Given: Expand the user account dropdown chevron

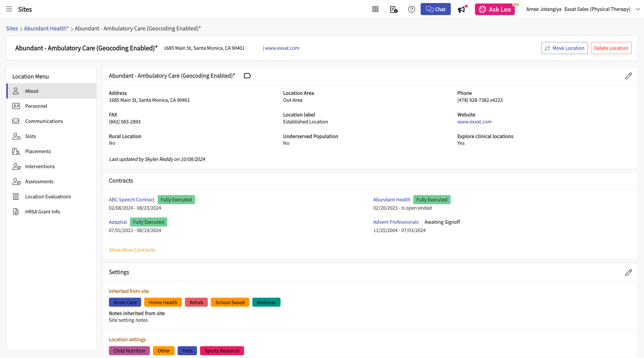Looking at the screenshot, I should tap(638, 9).
